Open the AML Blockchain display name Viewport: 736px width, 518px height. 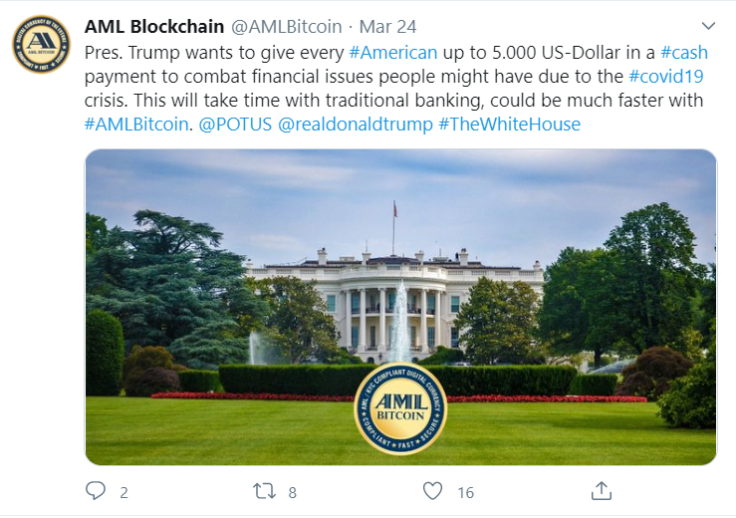click(154, 27)
